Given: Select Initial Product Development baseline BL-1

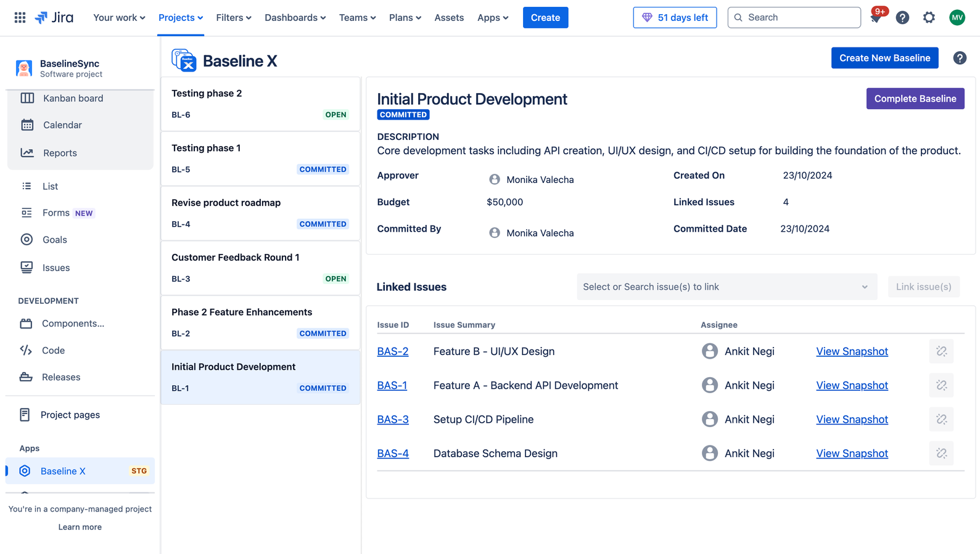Looking at the screenshot, I should 260,377.
